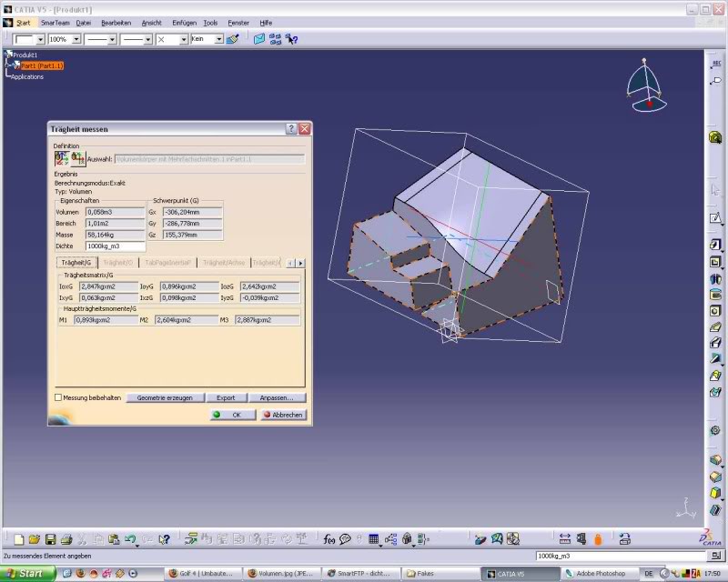Click OK in Trägheit messen dialog

233,415
